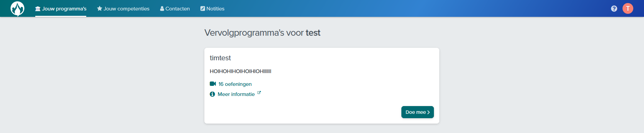The width and height of the screenshot is (644, 133).
Task: Click the video camera icon beside oefeningen
Action: tap(213, 84)
